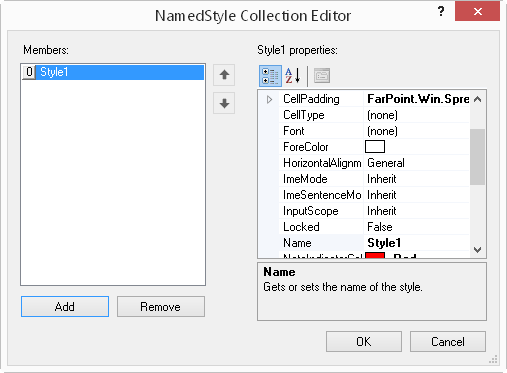The image size is (507, 373).
Task: Select the Name property label
Action: point(297,243)
